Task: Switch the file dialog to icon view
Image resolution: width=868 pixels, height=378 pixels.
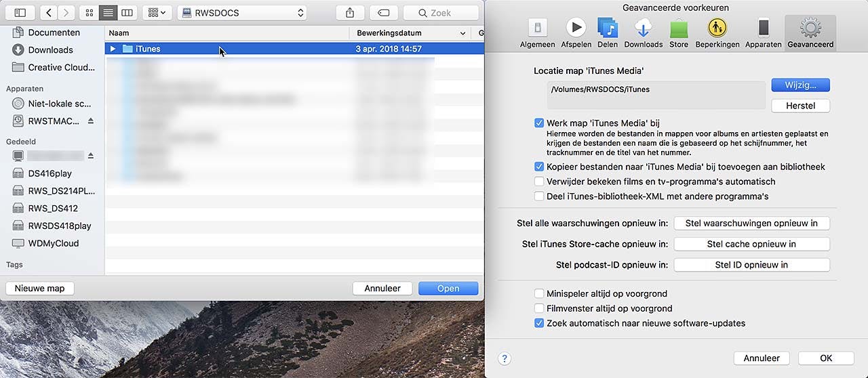Action: pos(89,12)
